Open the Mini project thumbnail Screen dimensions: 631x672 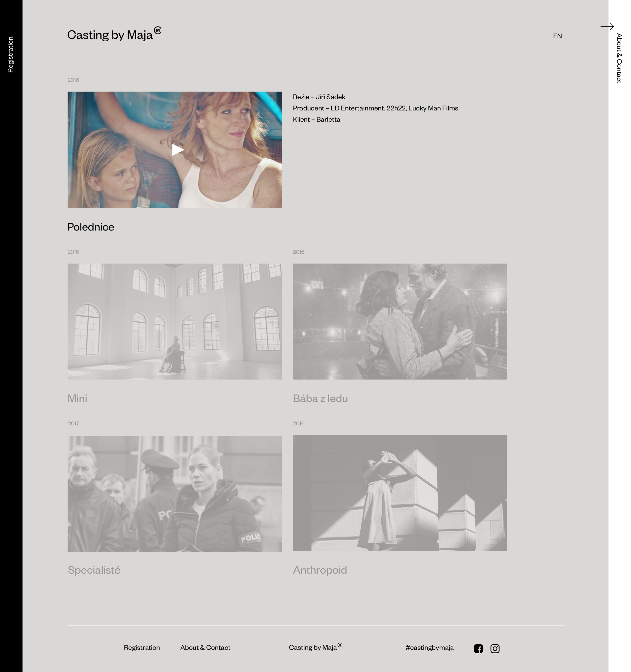(174, 321)
